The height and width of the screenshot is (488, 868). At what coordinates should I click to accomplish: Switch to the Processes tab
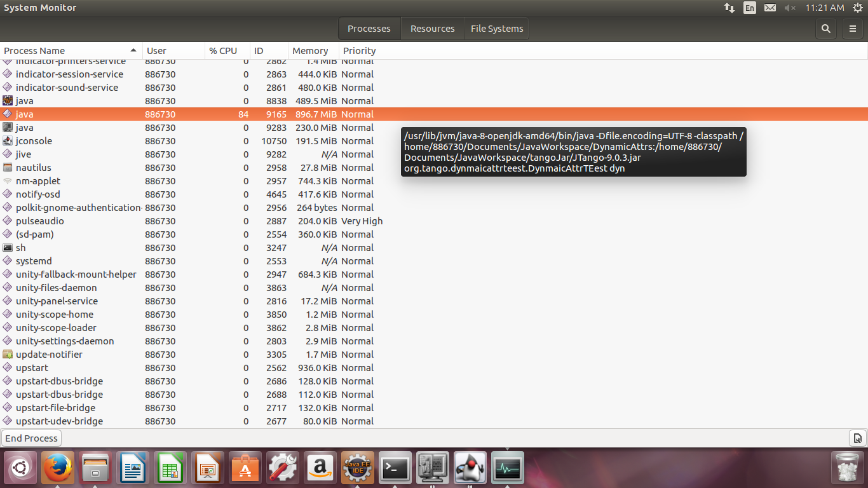369,29
